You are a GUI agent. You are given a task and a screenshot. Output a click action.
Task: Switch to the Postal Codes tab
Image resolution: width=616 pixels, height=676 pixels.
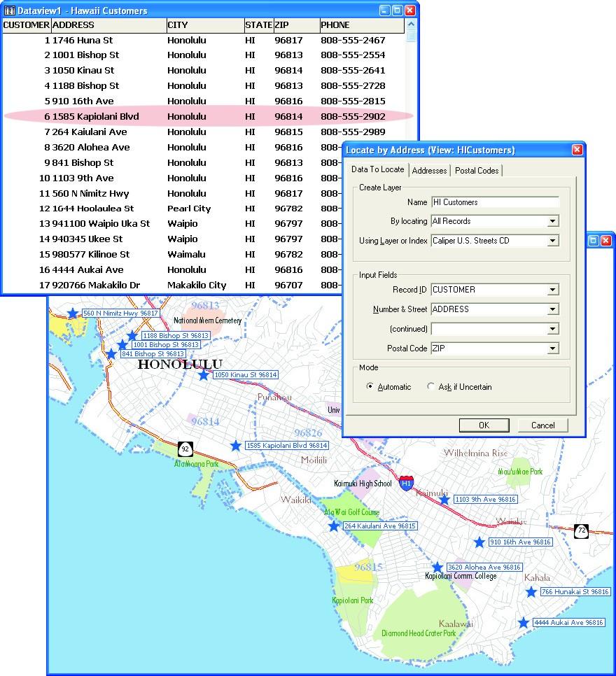point(477,171)
